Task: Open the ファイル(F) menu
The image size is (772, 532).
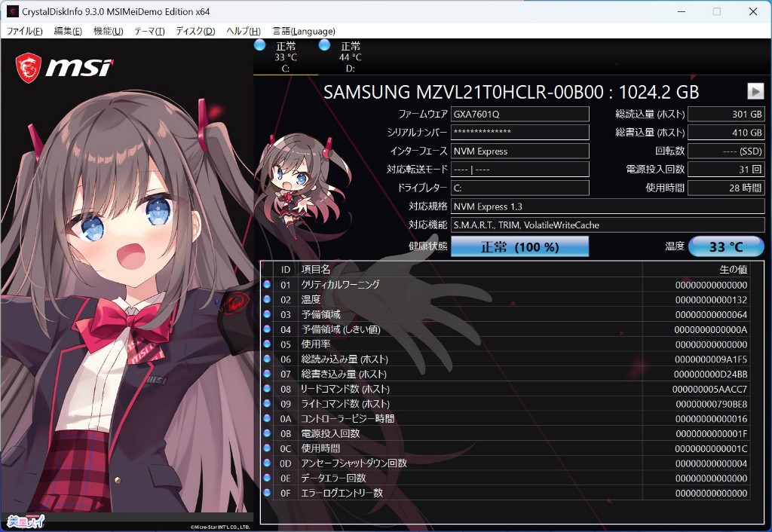Action: (24, 31)
